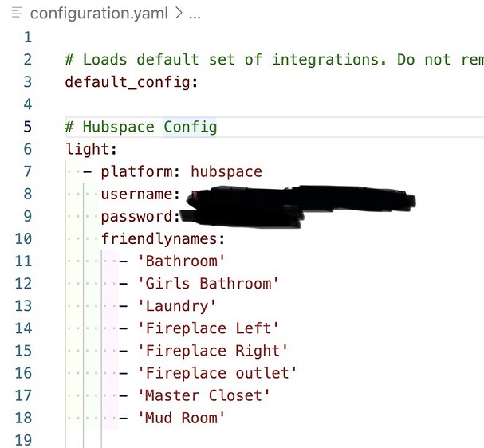Click line number 5 in the gutter
The width and height of the screenshot is (484, 448).
28,127
